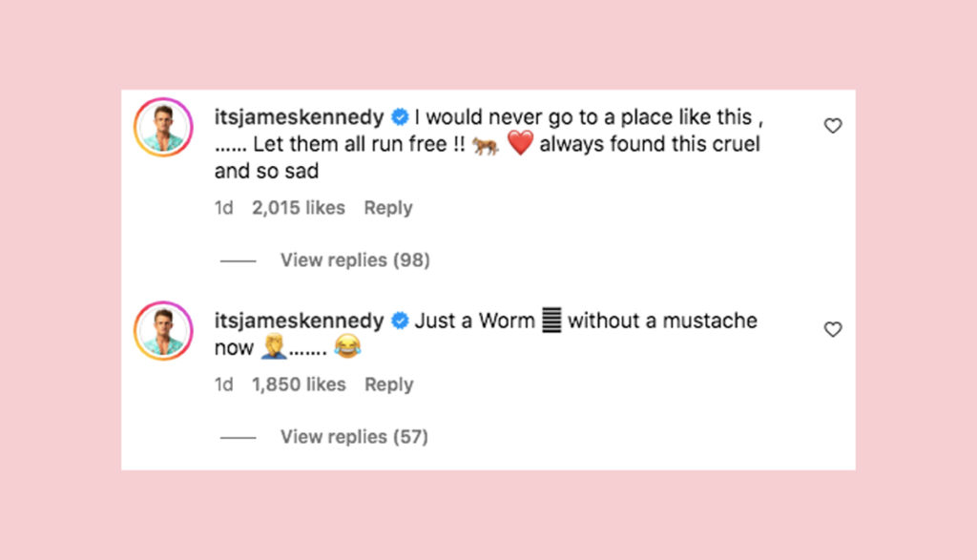Show the 57 replies under the second comment
This screenshot has height=560, width=977.
click(x=354, y=436)
